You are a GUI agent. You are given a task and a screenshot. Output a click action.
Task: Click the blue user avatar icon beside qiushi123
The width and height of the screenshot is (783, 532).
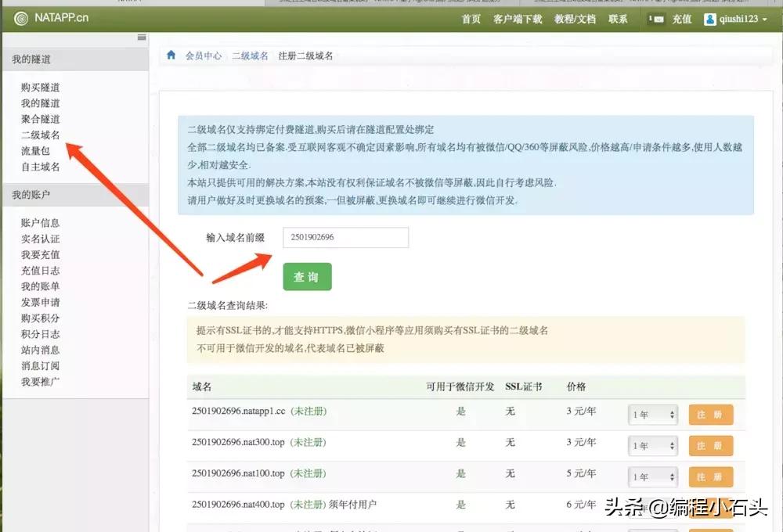[x=708, y=19]
